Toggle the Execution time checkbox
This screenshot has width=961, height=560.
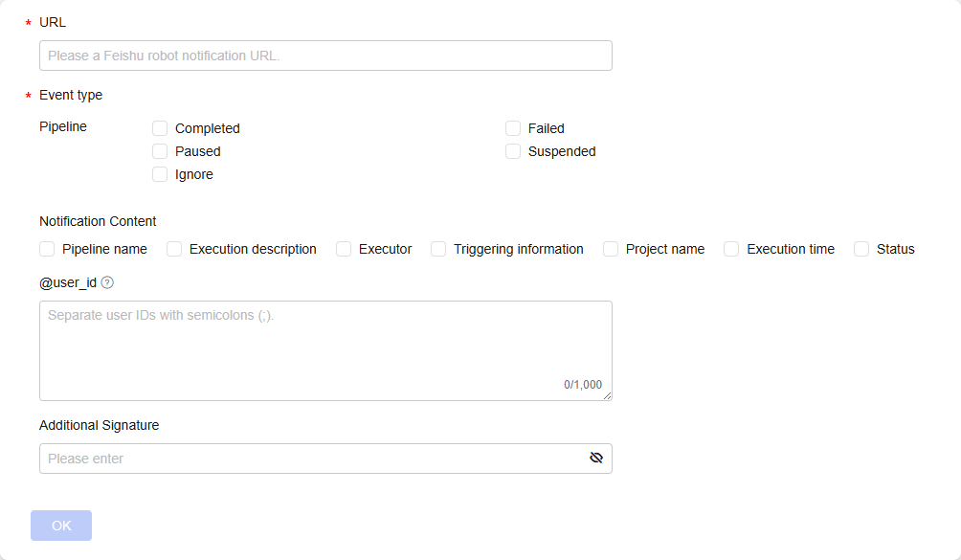pyautogui.click(x=731, y=249)
